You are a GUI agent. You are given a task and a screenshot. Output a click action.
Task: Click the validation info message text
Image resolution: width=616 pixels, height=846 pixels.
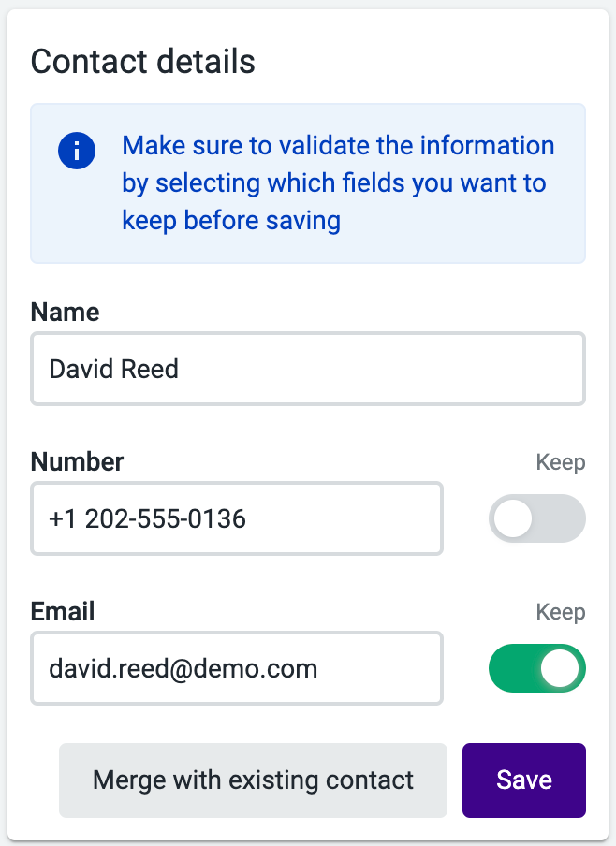point(339,182)
